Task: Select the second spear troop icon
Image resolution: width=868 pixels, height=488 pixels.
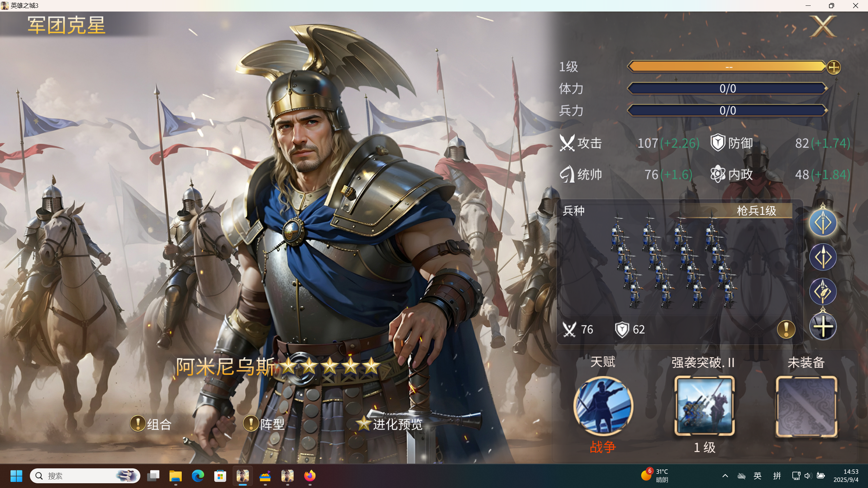Action: click(x=823, y=257)
